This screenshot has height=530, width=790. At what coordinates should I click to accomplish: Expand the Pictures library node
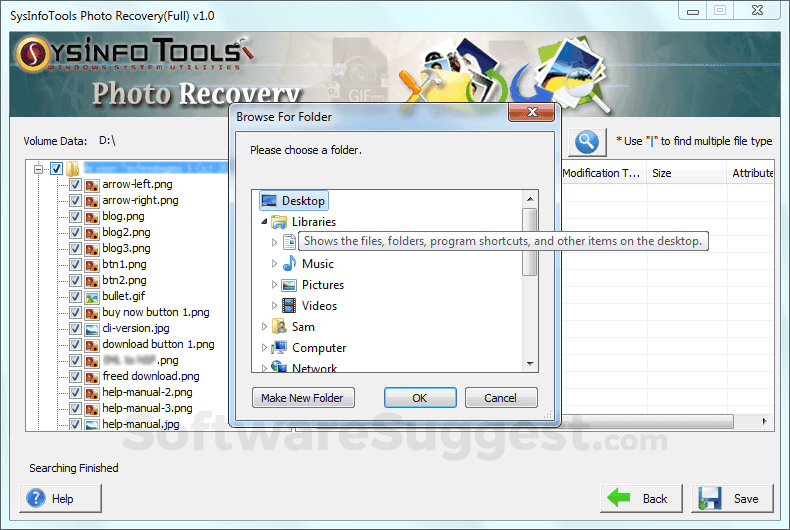pos(274,285)
